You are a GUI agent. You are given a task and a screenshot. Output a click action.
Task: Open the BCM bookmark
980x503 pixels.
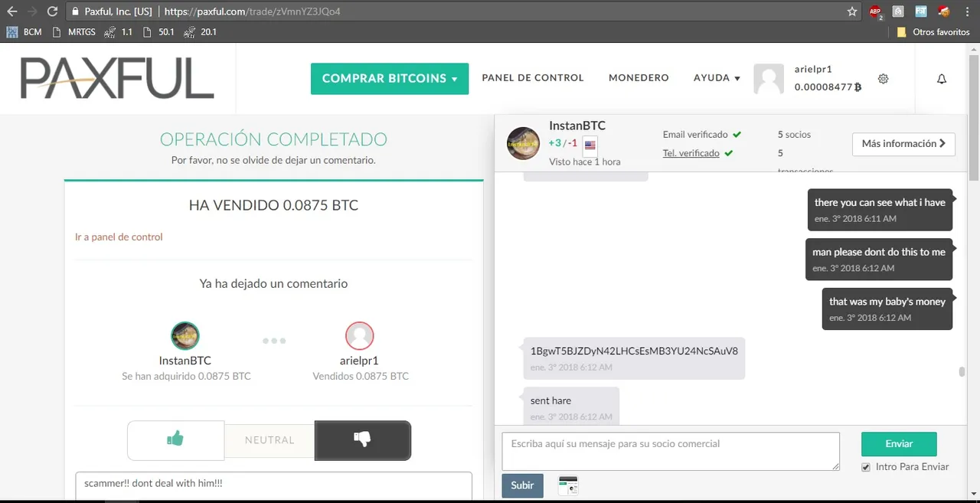(x=24, y=32)
